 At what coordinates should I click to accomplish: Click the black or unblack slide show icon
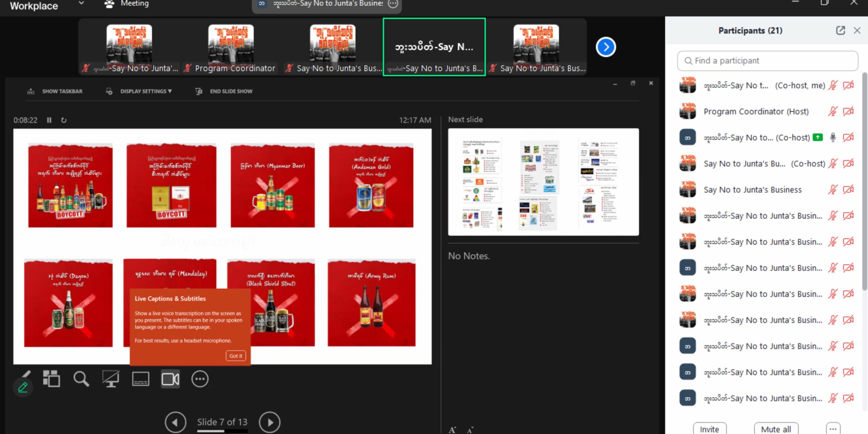[111, 379]
